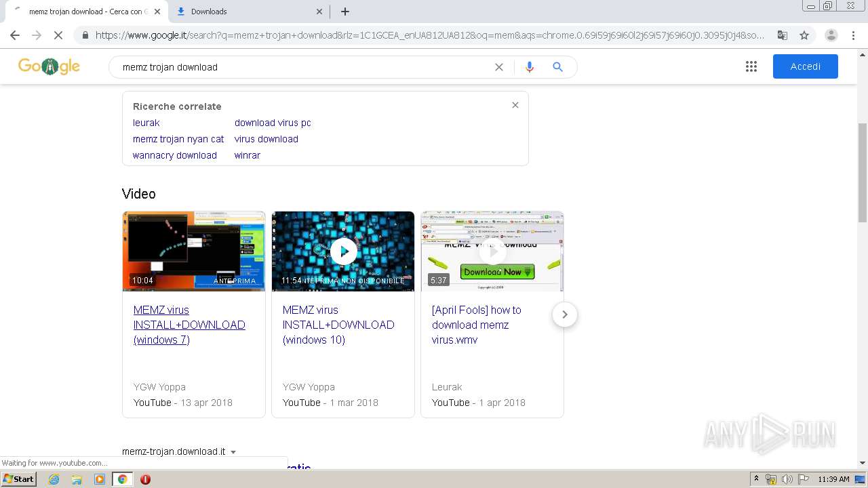Clear the search box text
This screenshot has width=868, height=488.
click(499, 67)
